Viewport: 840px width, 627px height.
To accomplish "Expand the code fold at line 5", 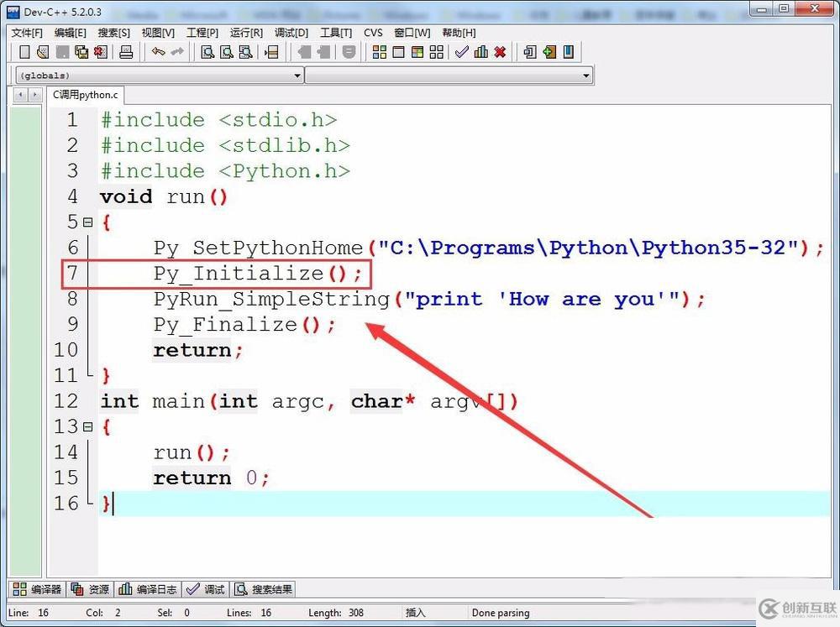I will [88, 222].
